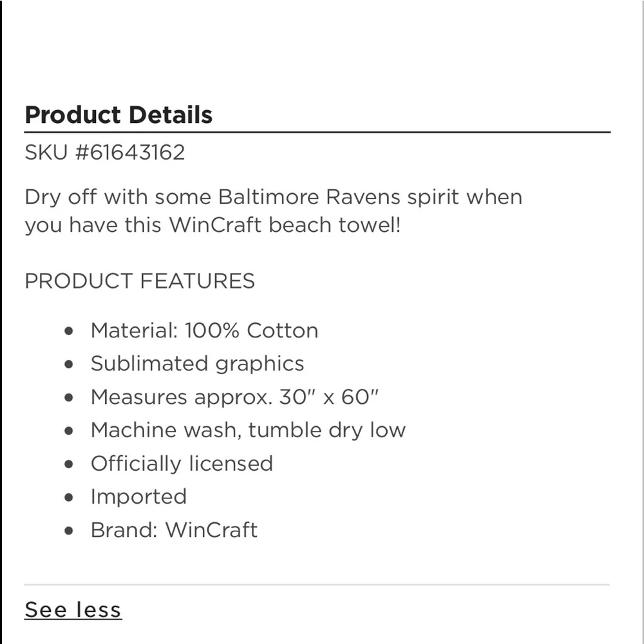The image size is (644, 644).
Task: Click the bullet beside Officially licensed
Action: click(x=70, y=464)
